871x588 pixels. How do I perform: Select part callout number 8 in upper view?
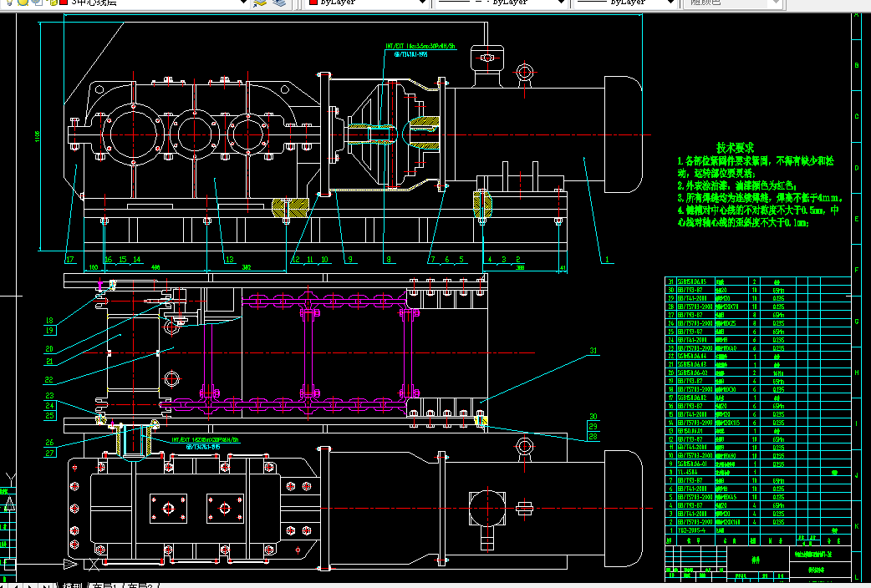pos(389,259)
